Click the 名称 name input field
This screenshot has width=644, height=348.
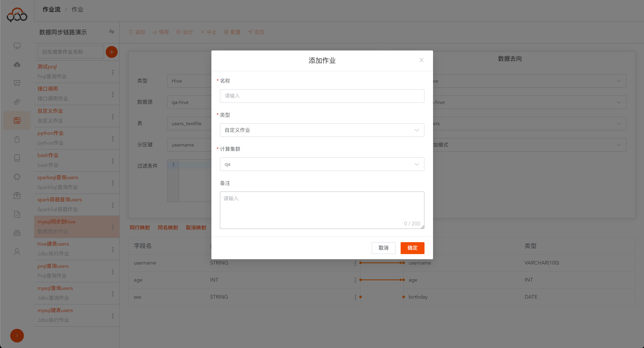[x=322, y=96]
